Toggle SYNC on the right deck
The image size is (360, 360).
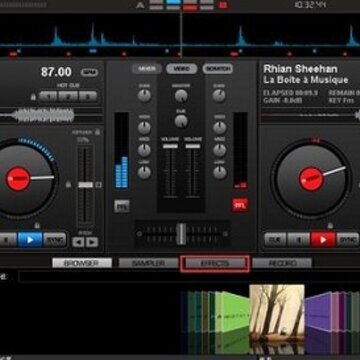tap(348, 240)
